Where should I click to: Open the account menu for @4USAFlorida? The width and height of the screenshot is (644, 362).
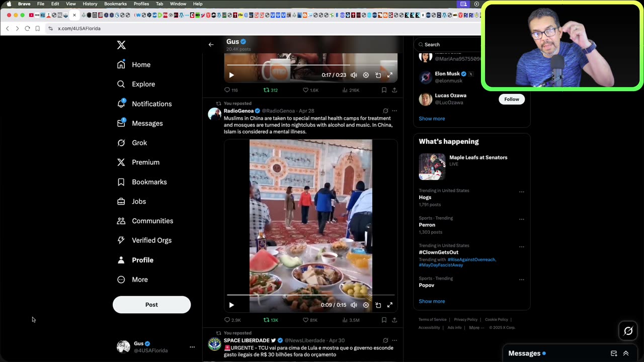click(192, 347)
